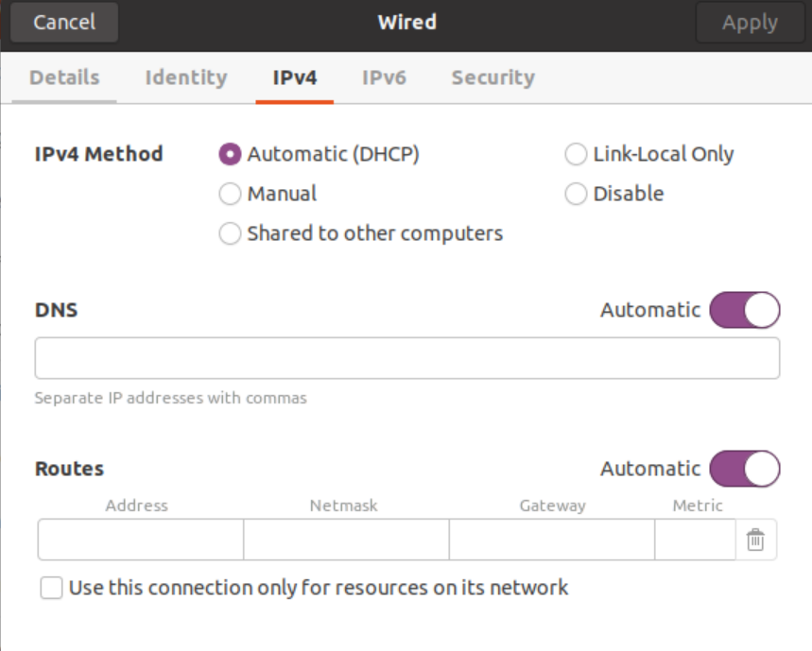Toggle the Routes Automatic switch
The width and height of the screenshot is (812, 651).
click(745, 469)
